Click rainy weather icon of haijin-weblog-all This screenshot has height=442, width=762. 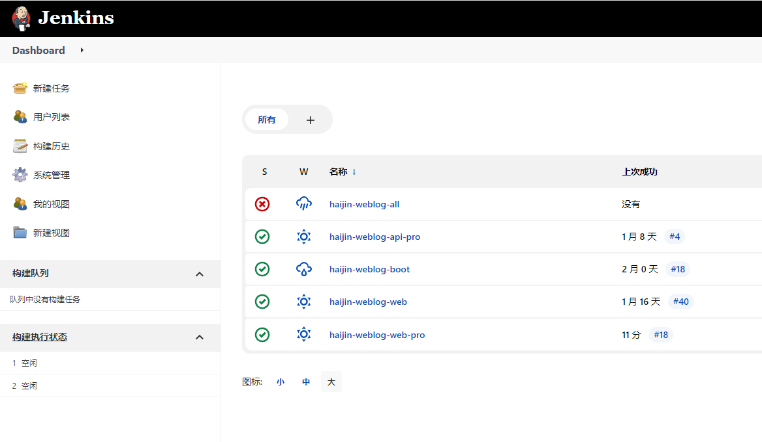pyautogui.click(x=304, y=204)
